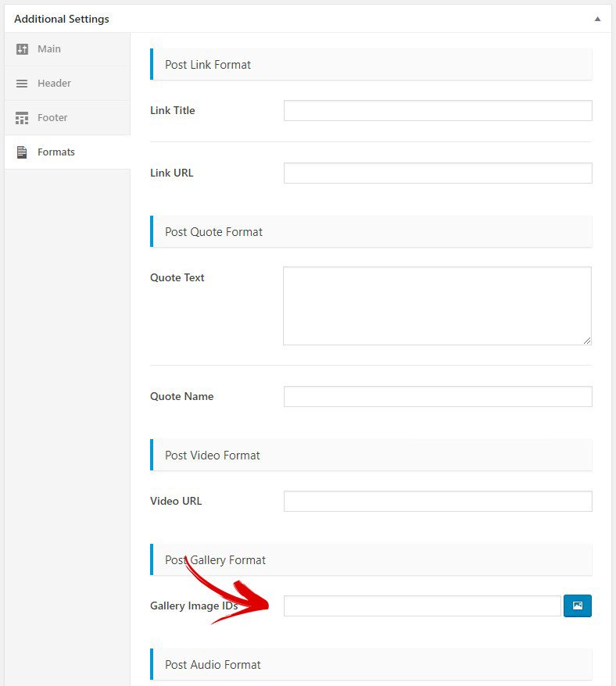Click the Formats tab document icon
This screenshot has height=686, width=616.
[22, 152]
